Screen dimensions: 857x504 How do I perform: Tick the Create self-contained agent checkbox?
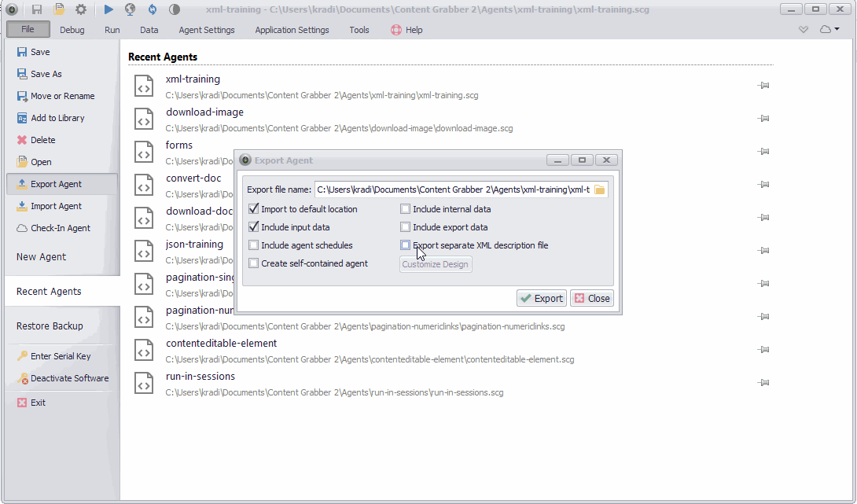[254, 263]
